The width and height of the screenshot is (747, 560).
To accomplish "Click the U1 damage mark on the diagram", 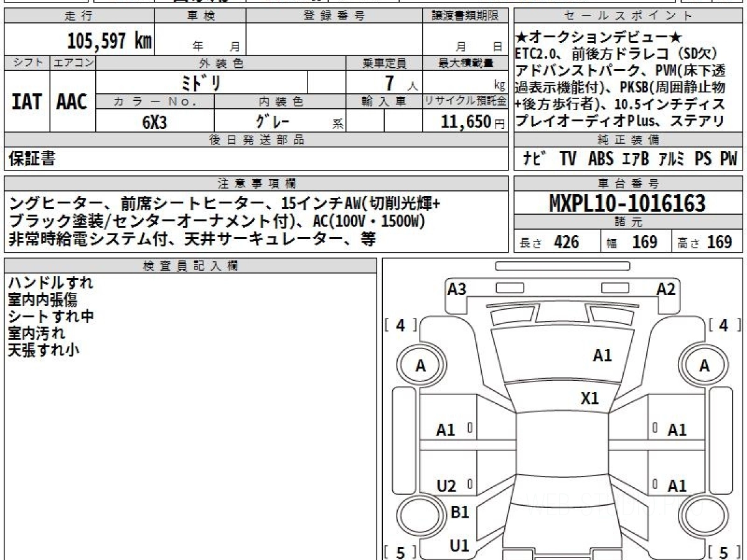I will point(459,546).
